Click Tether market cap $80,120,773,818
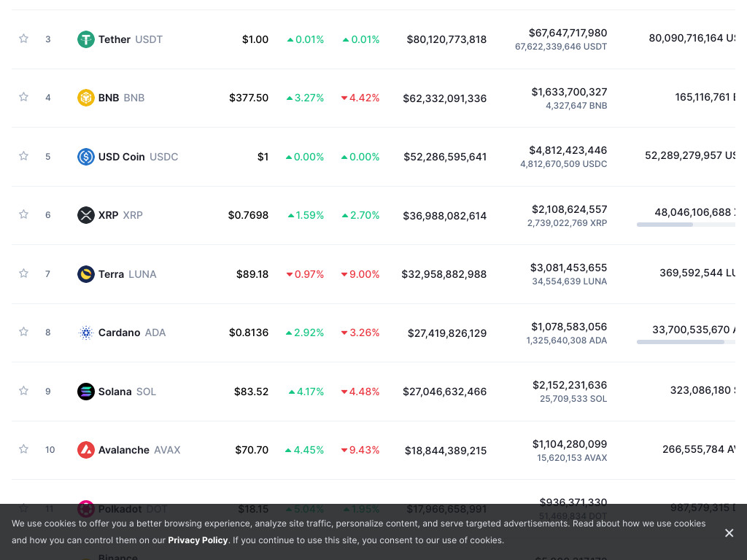This screenshot has height=560, width=747. pos(446,39)
